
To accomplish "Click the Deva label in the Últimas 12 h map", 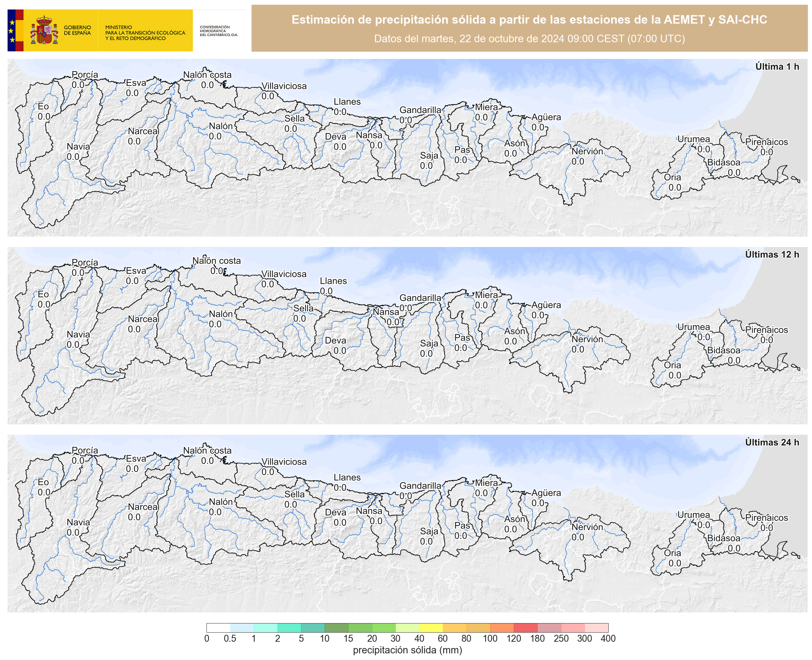I will (x=335, y=341).
